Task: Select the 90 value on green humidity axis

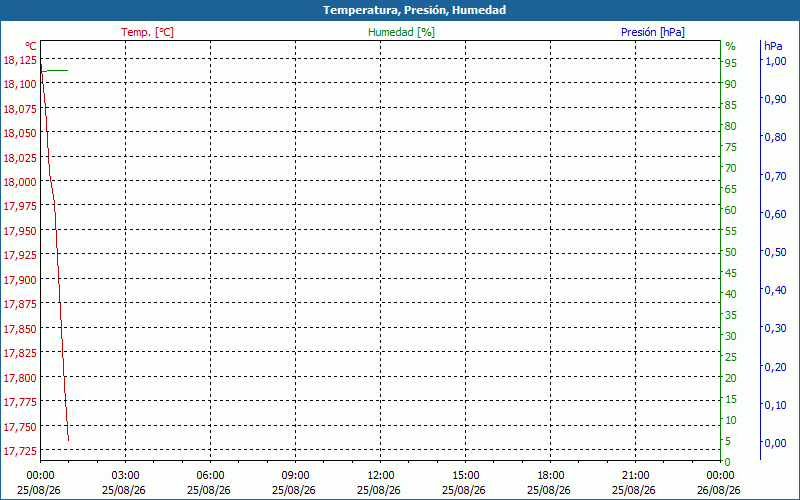Action: pyautogui.click(x=731, y=84)
